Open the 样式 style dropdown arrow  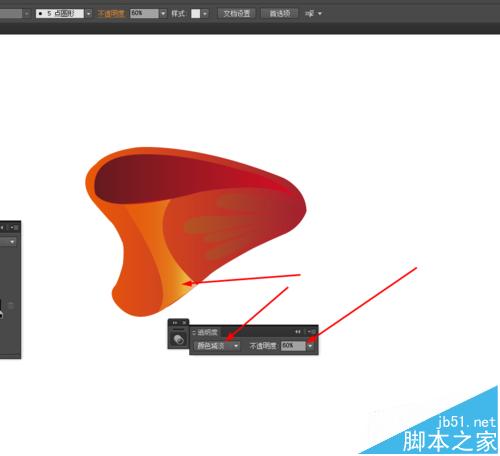[205, 14]
